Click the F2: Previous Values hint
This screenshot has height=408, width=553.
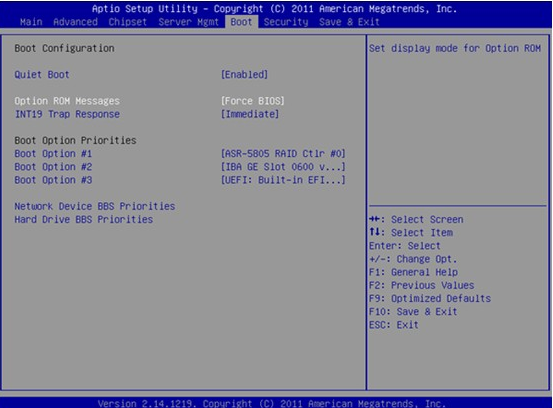pyautogui.click(x=421, y=285)
